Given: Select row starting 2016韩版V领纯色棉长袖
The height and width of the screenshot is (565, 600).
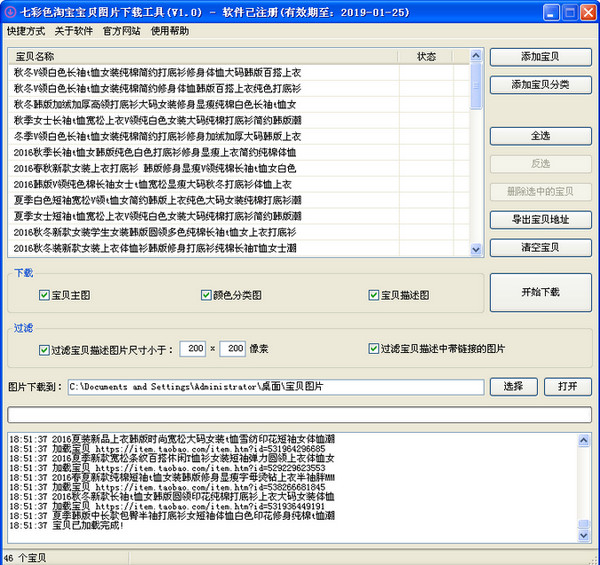Looking at the screenshot, I should coord(239,184).
